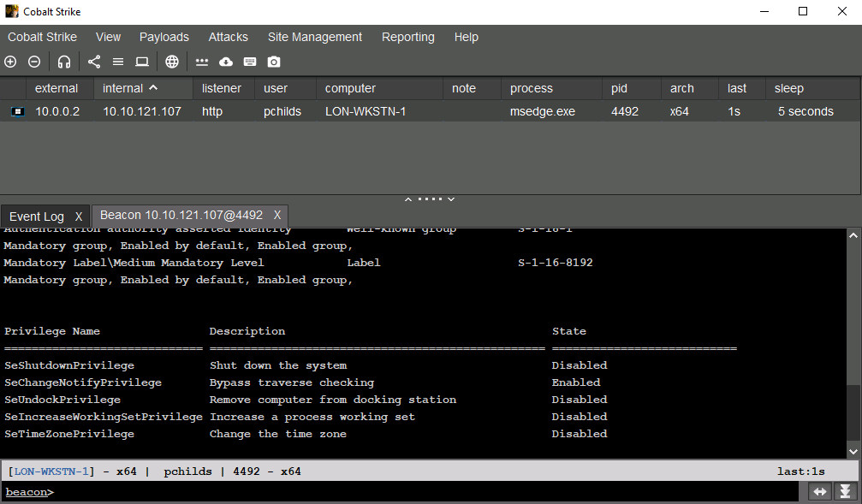
Task: Open the Site Management menu
Action: 314,37
